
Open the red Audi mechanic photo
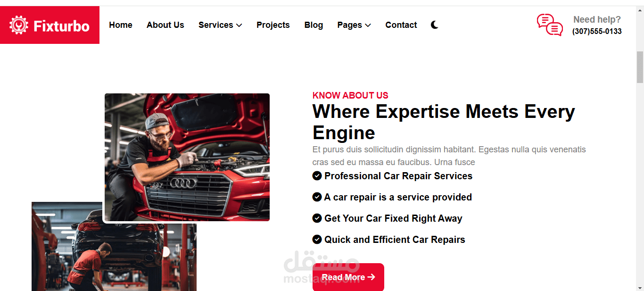point(187,157)
